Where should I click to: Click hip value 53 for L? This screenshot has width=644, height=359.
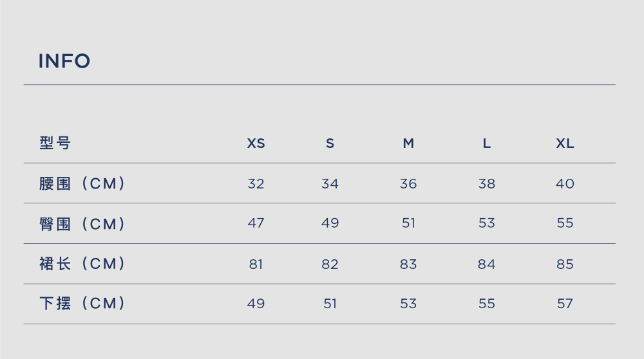[x=487, y=223]
